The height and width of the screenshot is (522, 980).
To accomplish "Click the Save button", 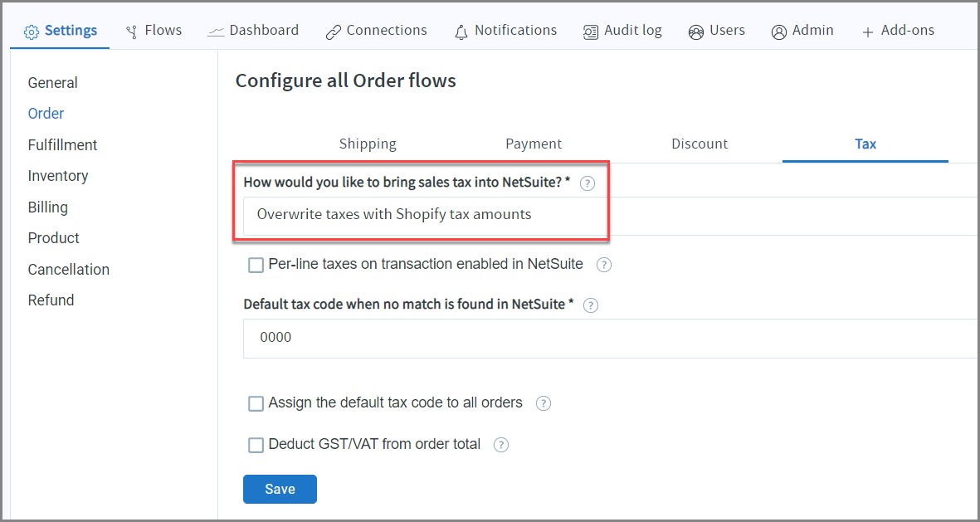I will (280, 490).
